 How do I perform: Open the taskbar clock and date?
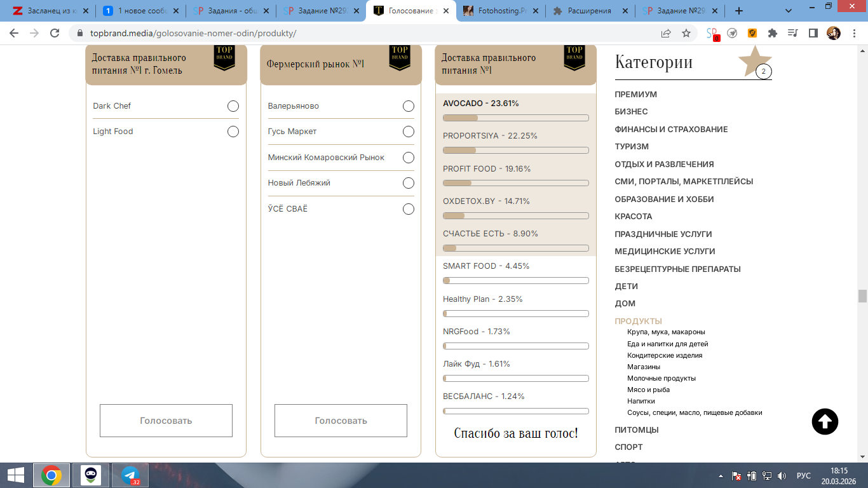point(839,475)
